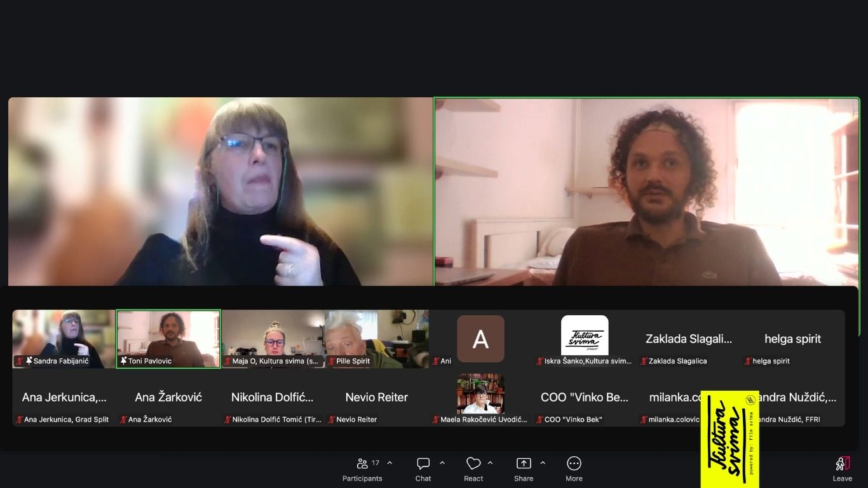Click muted mic icon on Nevio Reiter
The height and width of the screenshot is (488, 868).
point(331,420)
